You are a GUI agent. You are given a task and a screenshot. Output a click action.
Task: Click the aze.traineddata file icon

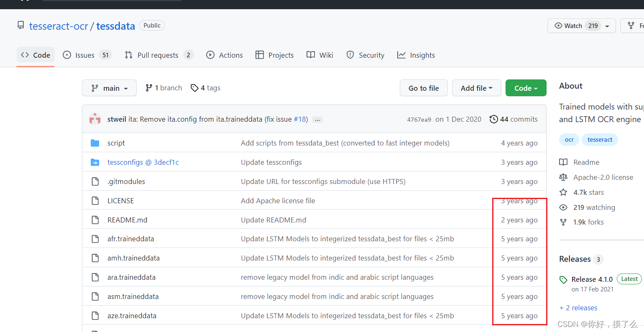[x=95, y=316]
